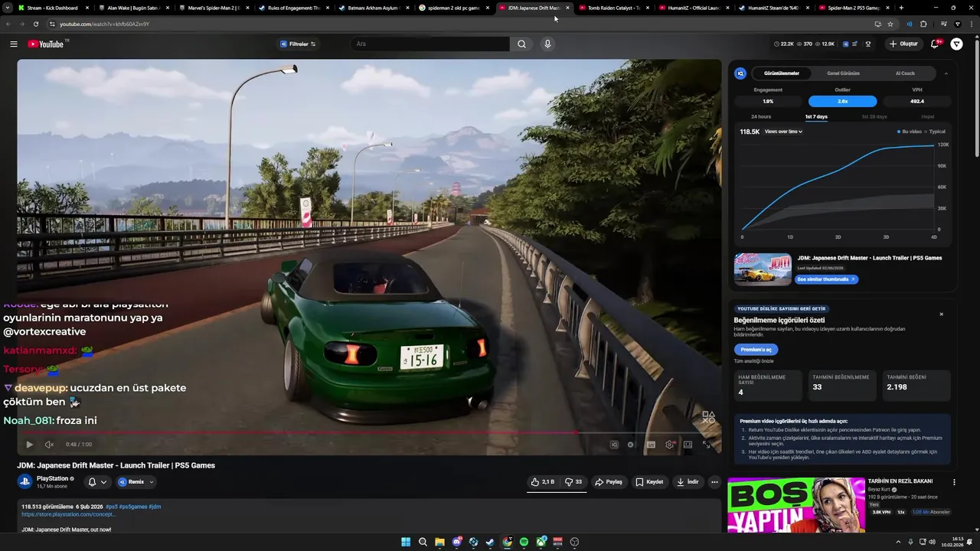
Task: Click the vidIQ icon in player controls
Action: [x=614, y=445]
